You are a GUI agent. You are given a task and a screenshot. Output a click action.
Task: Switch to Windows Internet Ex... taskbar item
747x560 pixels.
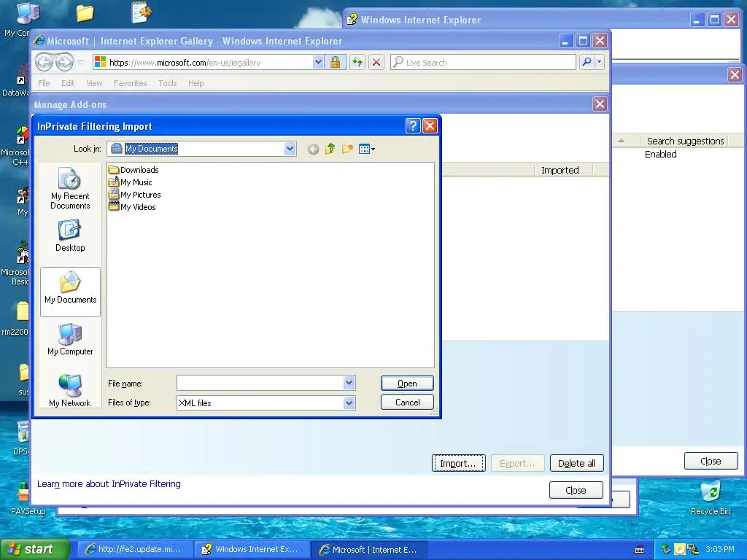(252, 550)
